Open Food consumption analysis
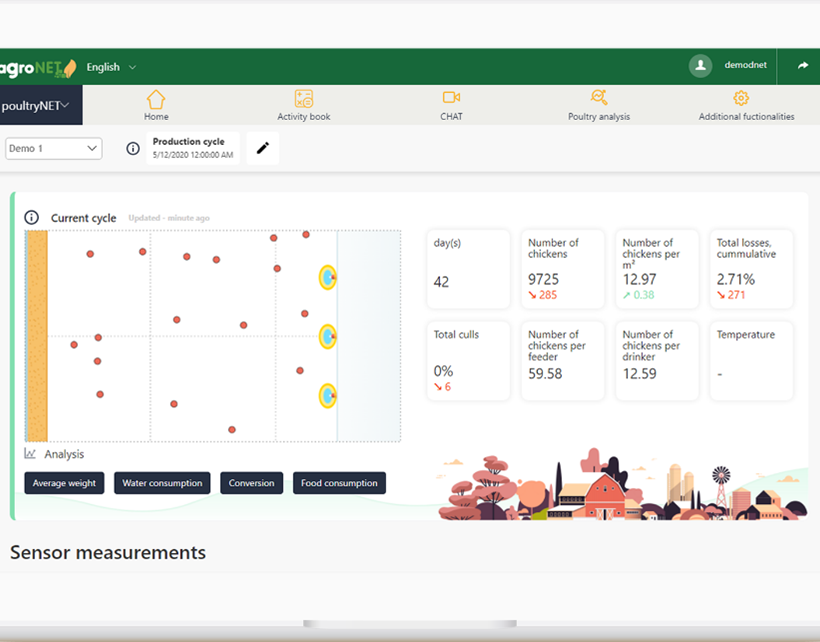This screenshot has width=820, height=642. 339,483
